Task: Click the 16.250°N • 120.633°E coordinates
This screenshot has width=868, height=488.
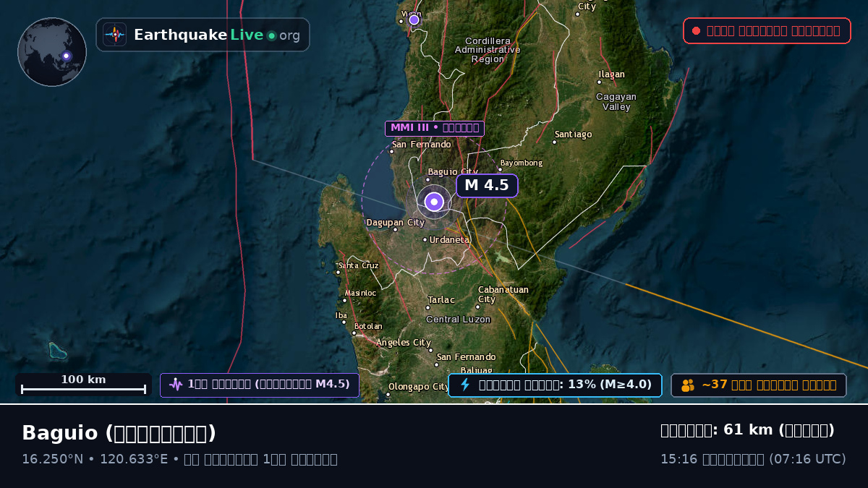Action: click(x=95, y=459)
